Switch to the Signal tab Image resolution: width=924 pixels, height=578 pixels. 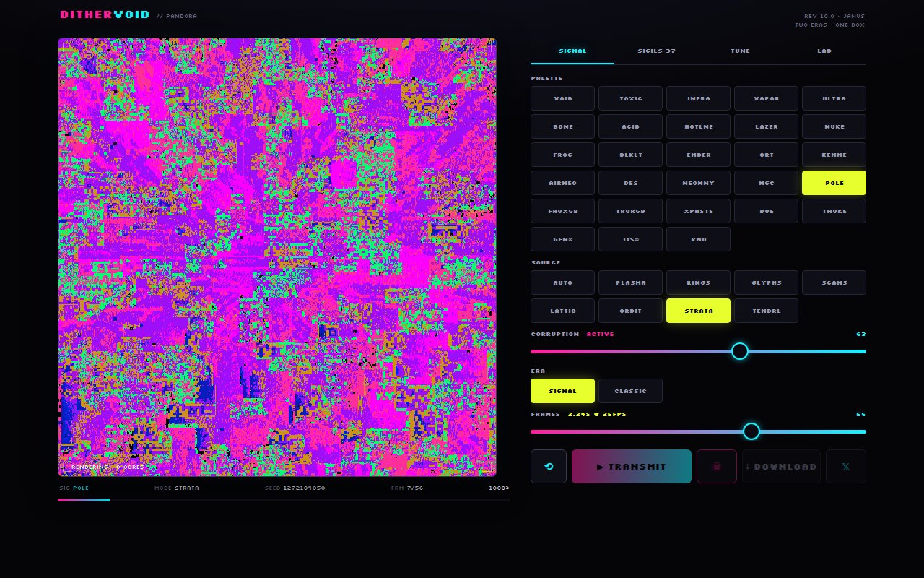pyautogui.click(x=572, y=51)
